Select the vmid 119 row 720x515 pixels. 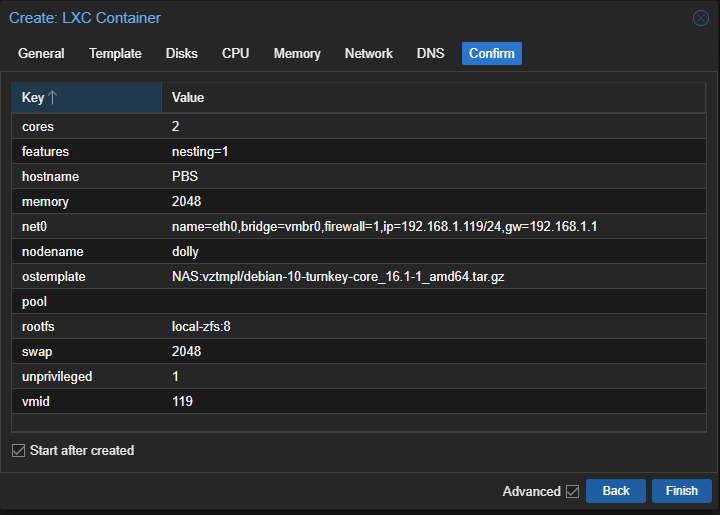(359, 402)
